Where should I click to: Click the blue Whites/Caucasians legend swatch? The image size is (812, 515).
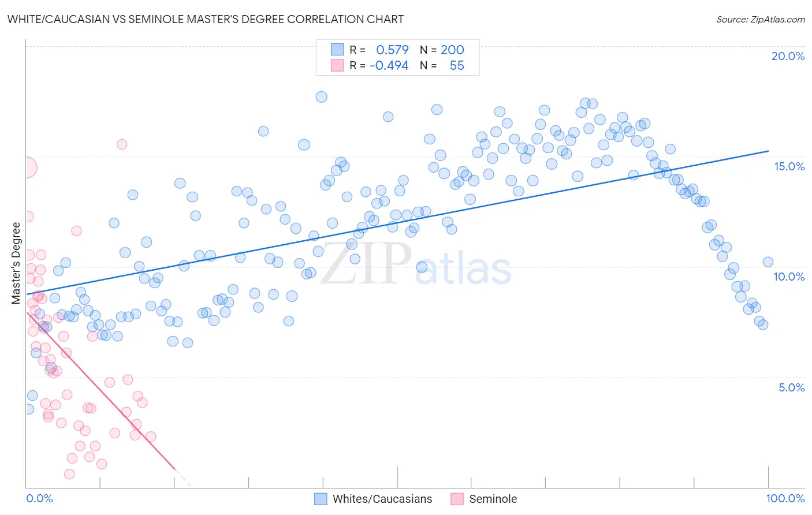[x=321, y=499]
